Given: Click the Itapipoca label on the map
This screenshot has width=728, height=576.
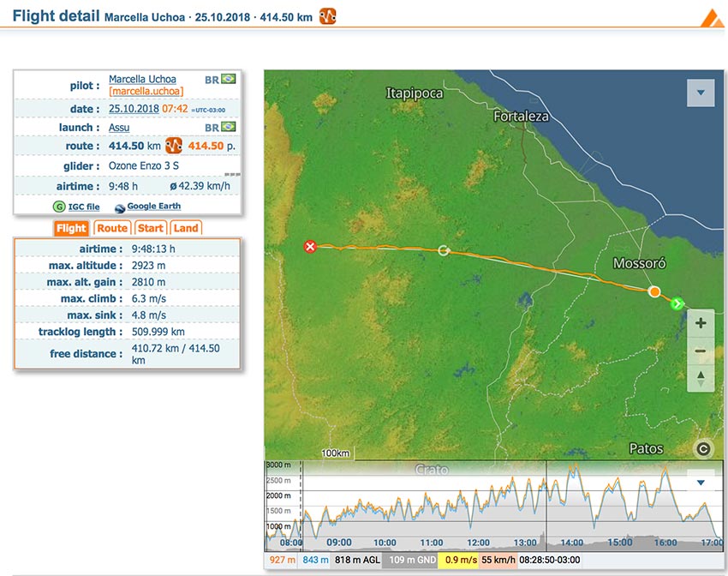Looking at the screenshot, I should (415, 93).
